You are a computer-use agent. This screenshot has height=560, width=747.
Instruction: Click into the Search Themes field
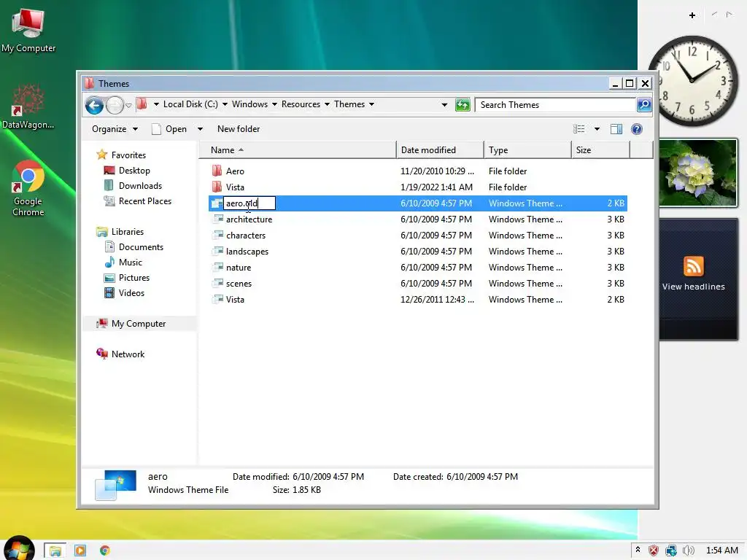pos(555,105)
